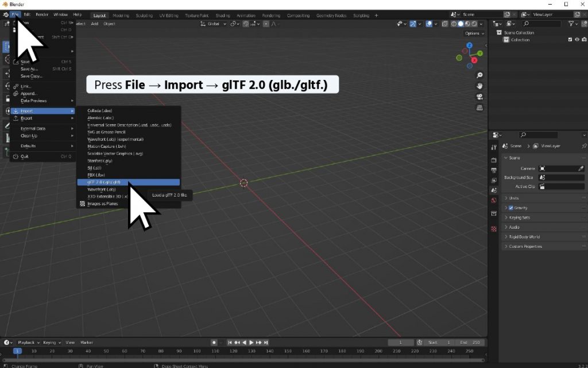Click the Blender logo menu icon
This screenshot has height=368, width=588.
point(5,14)
